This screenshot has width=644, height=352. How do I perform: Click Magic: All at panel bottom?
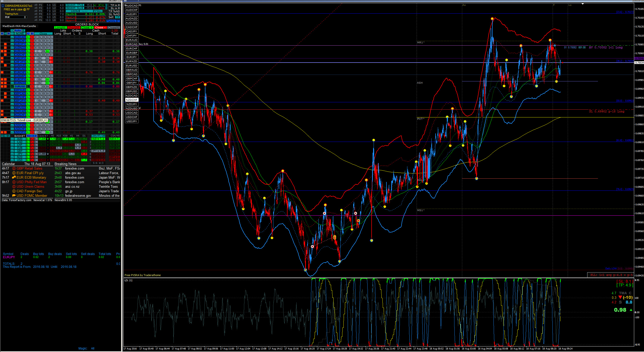(86, 348)
